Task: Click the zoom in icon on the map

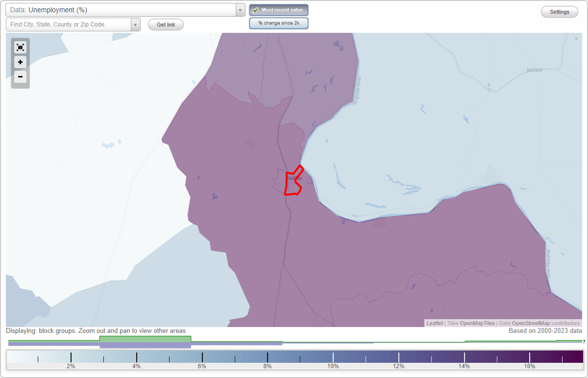Action: tap(20, 62)
